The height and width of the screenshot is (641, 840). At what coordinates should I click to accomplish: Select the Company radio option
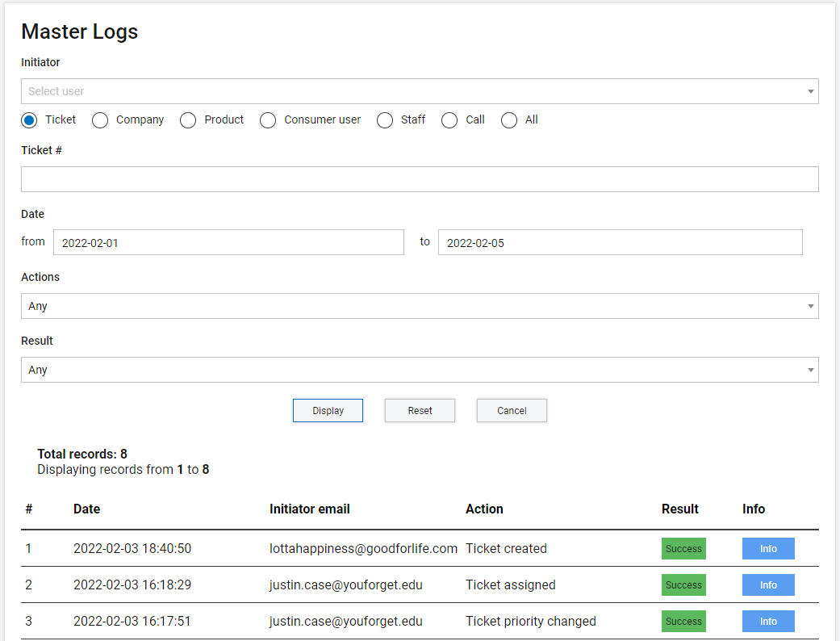point(100,120)
